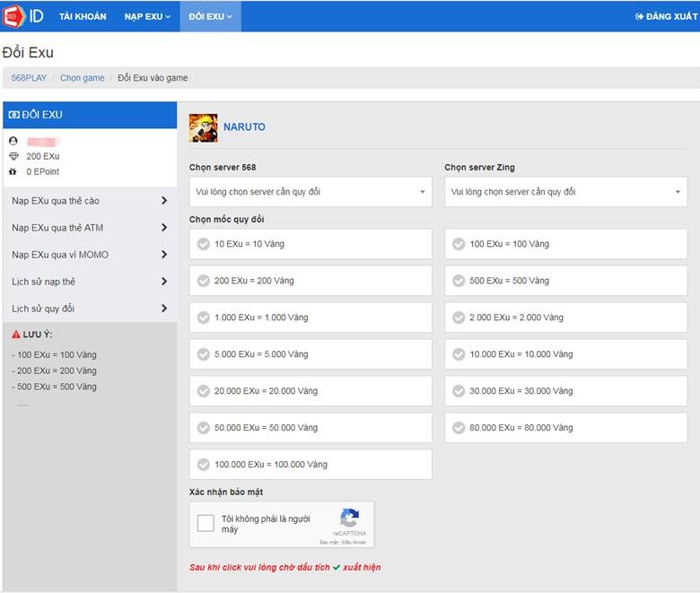The image size is (700, 593).
Task: Click the red 'Sau khi click vui lòng chờ' notice
Action: click(284, 568)
